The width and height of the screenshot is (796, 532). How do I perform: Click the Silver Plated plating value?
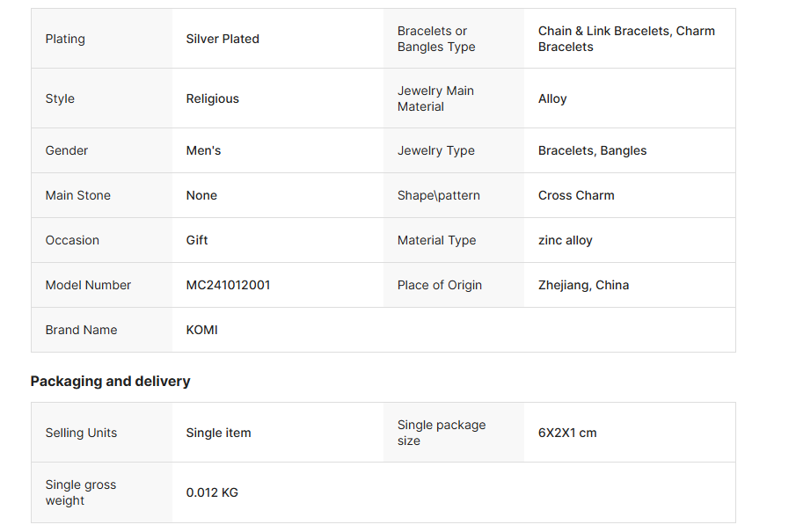(223, 39)
